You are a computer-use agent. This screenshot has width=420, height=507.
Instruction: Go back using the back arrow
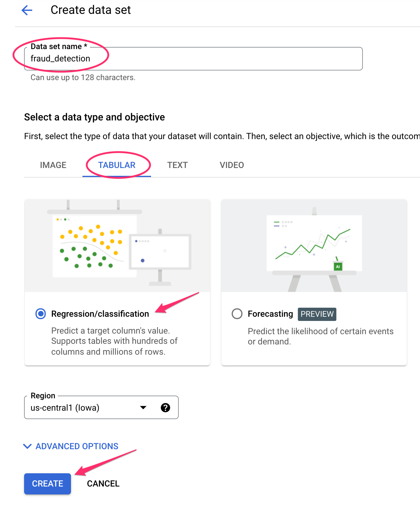[26, 10]
